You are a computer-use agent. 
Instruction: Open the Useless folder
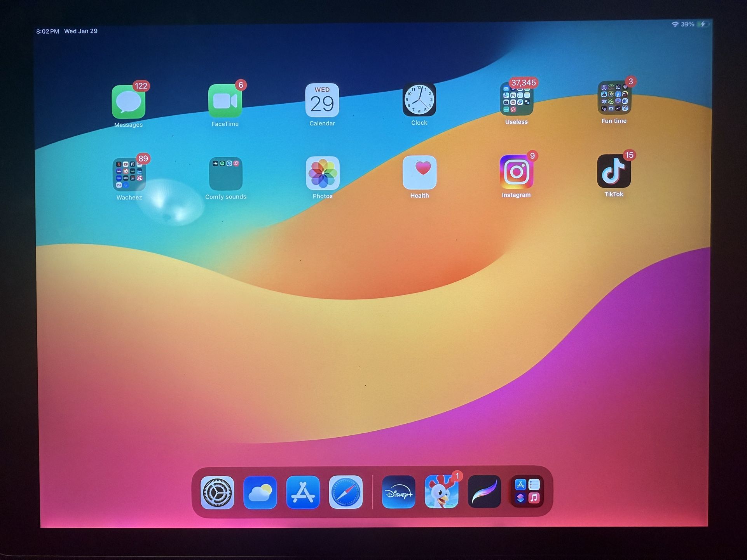click(x=516, y=100)
